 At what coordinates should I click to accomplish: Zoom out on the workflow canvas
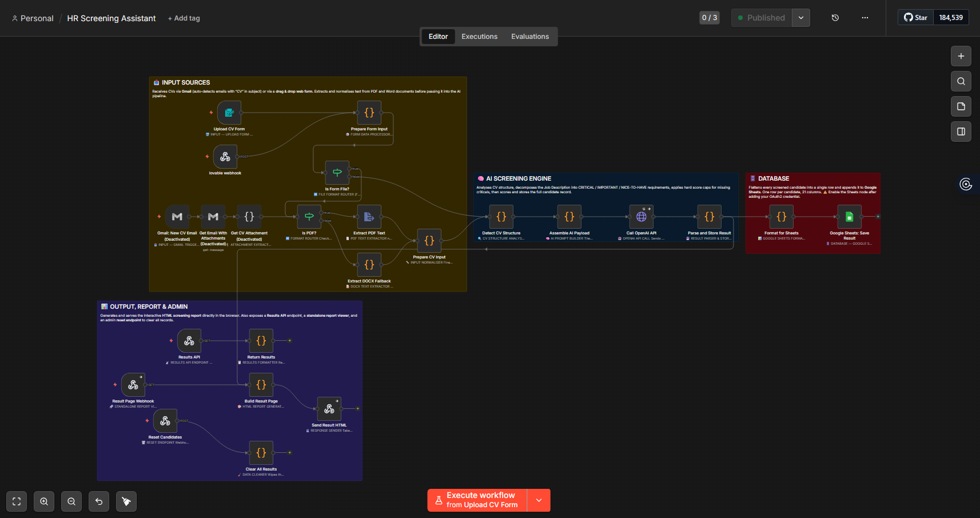point(71,501)
